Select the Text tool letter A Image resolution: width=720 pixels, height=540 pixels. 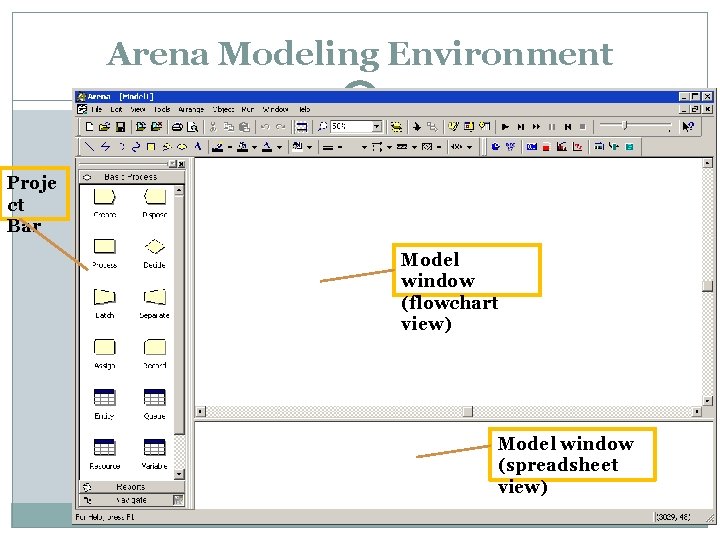pos(197,147)
